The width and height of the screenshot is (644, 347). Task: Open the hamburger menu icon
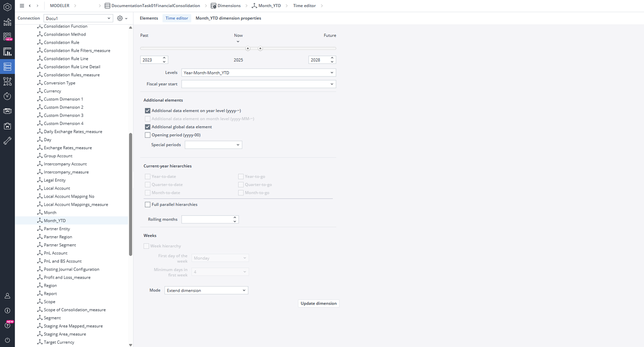[x=22, y=6]
